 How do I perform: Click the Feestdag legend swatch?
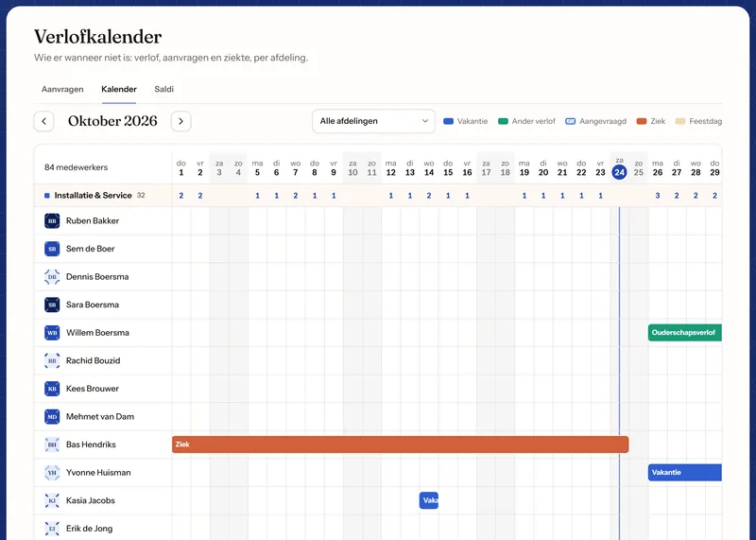[x=680, y=122]
